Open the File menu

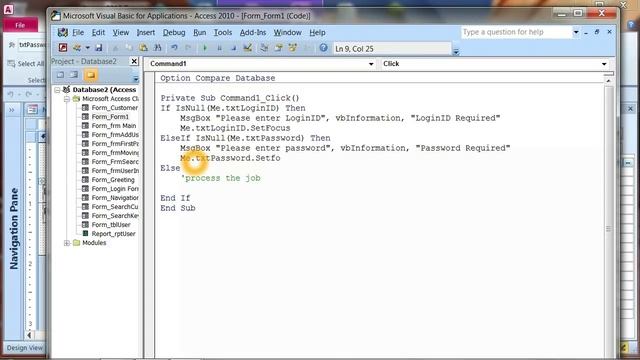pyautogui.click(x=78, y=32)
